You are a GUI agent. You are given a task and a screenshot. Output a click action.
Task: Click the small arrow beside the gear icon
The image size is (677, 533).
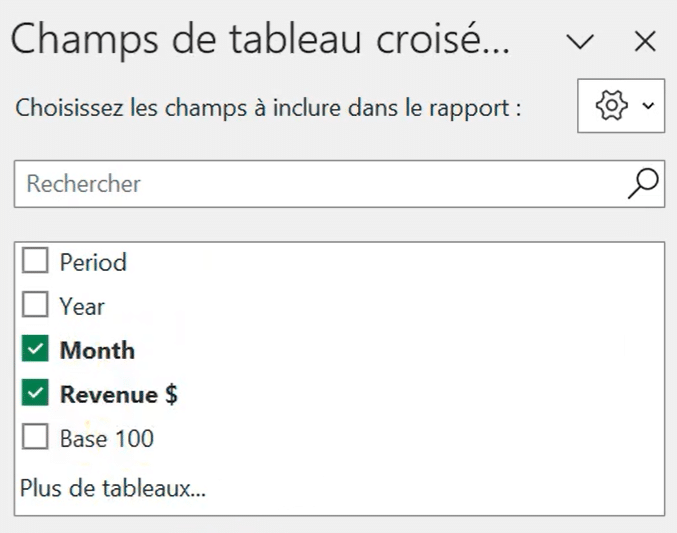[648, 105]
